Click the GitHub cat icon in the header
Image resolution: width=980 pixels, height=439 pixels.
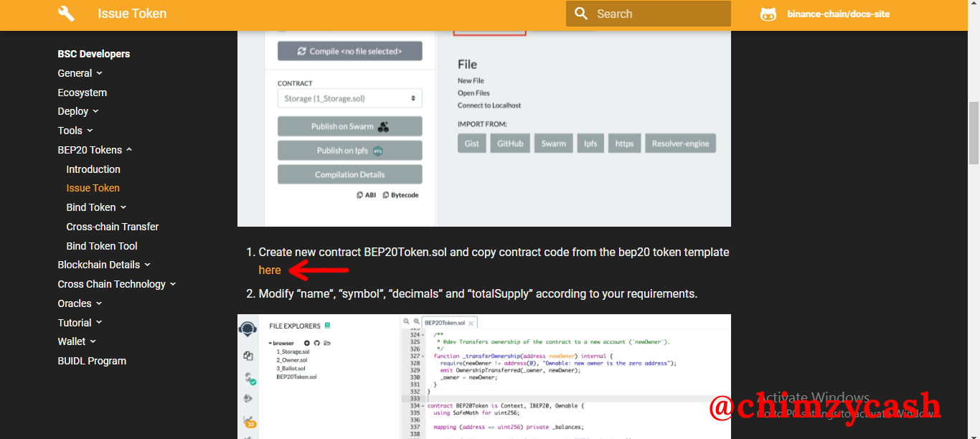768,14
